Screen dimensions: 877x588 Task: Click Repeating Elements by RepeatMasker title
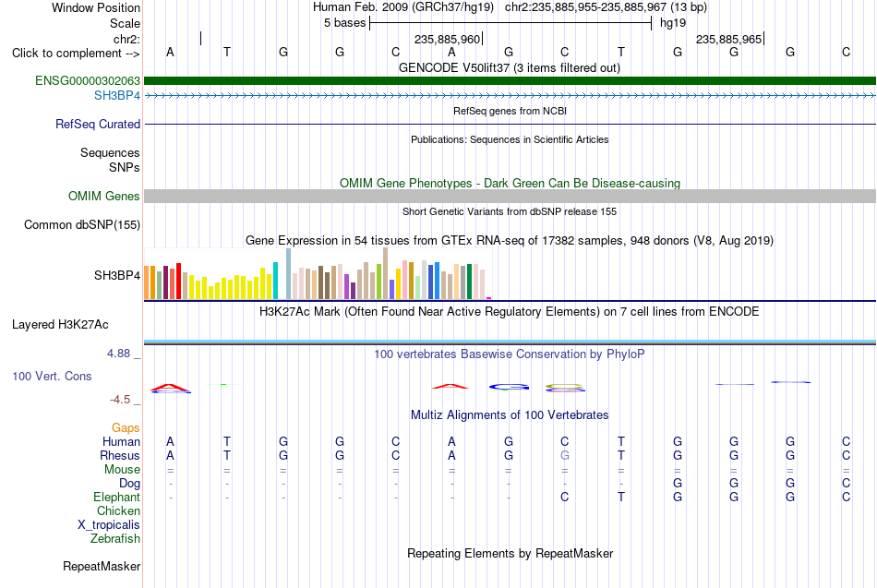510,554
